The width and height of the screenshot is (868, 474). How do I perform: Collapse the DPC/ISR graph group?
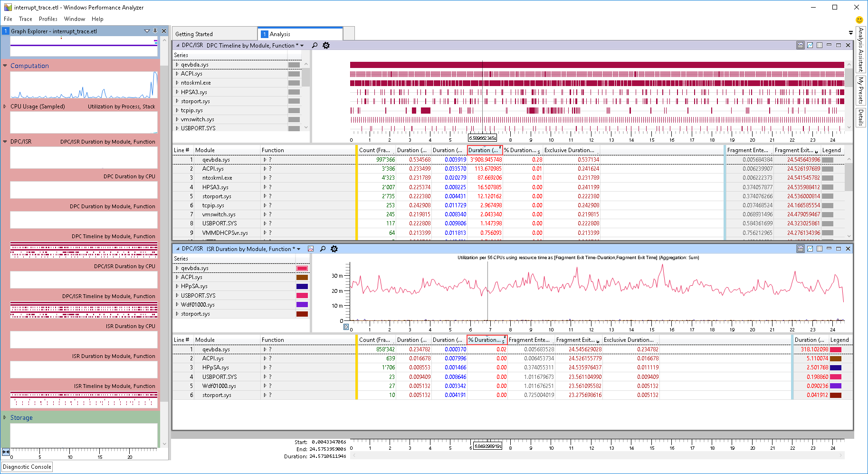(5, 142)
